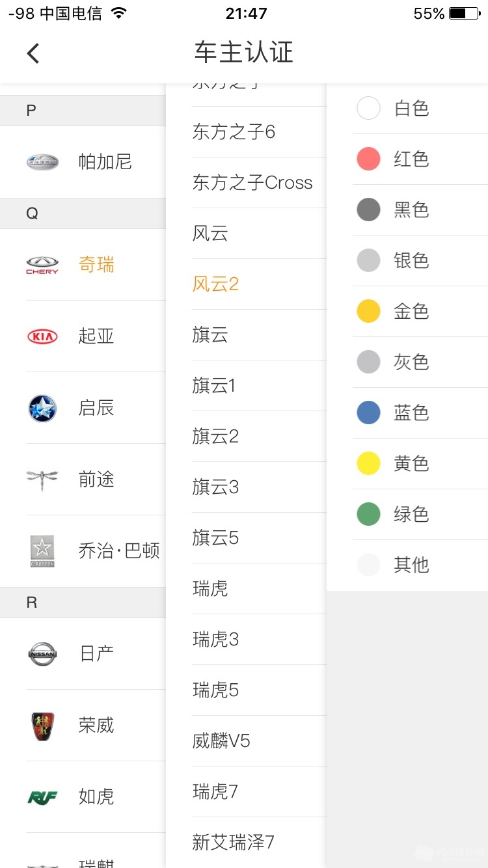488x868 pixels.
Task: Tap the Q section header
Action: click(x=83, y=213)
